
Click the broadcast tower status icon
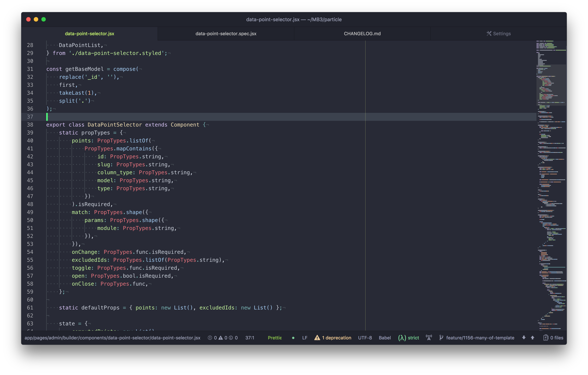click(429, 337)
